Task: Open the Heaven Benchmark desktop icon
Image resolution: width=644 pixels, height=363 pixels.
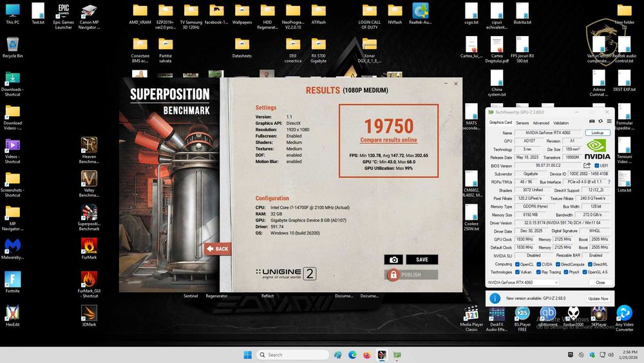Action: click(89, 150)
